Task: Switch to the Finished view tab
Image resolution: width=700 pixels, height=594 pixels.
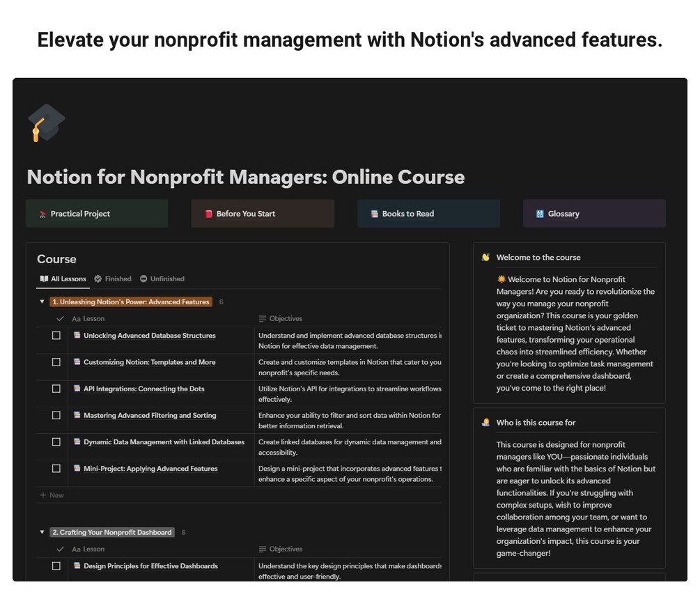Action: click(113, 279)
